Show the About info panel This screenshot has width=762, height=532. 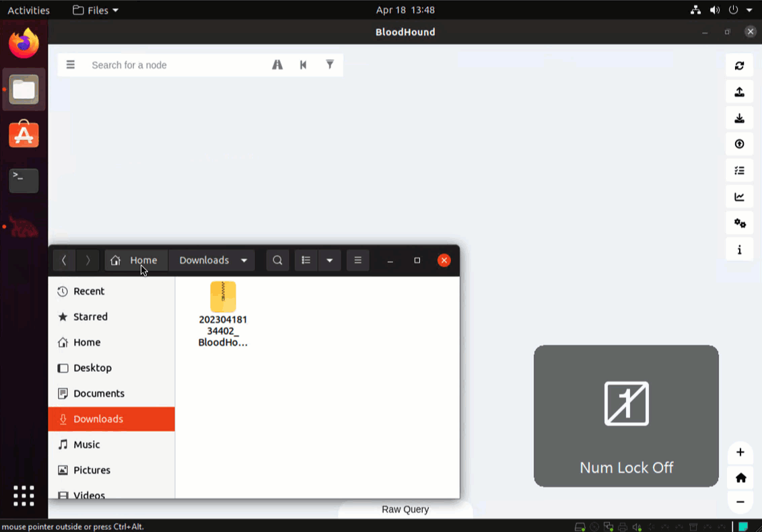coord(740,249)
